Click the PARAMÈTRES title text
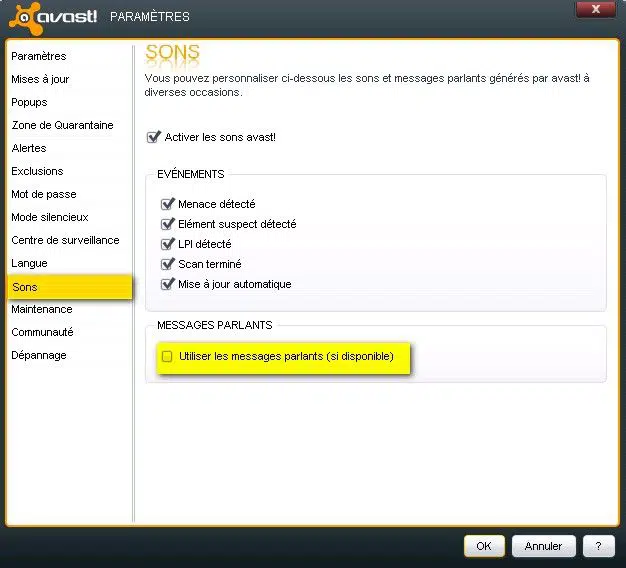This screenshot has height=568, width=626. [x=150, y=17]
